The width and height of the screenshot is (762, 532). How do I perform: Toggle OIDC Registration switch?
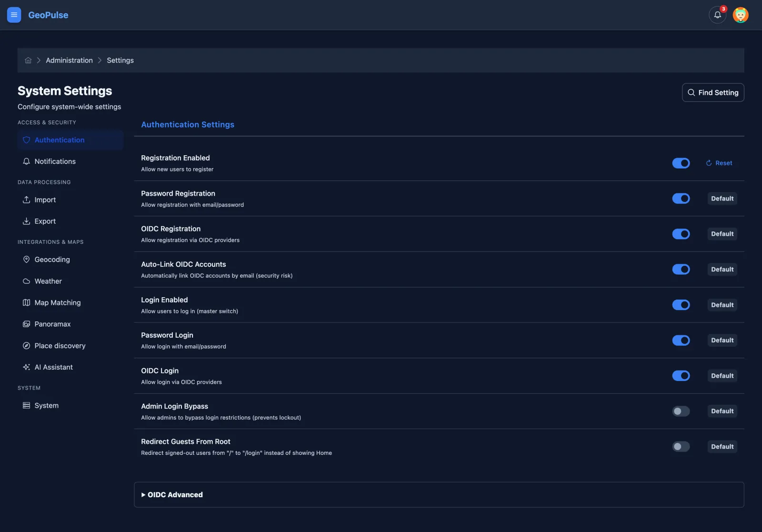(x=681, y=234)
